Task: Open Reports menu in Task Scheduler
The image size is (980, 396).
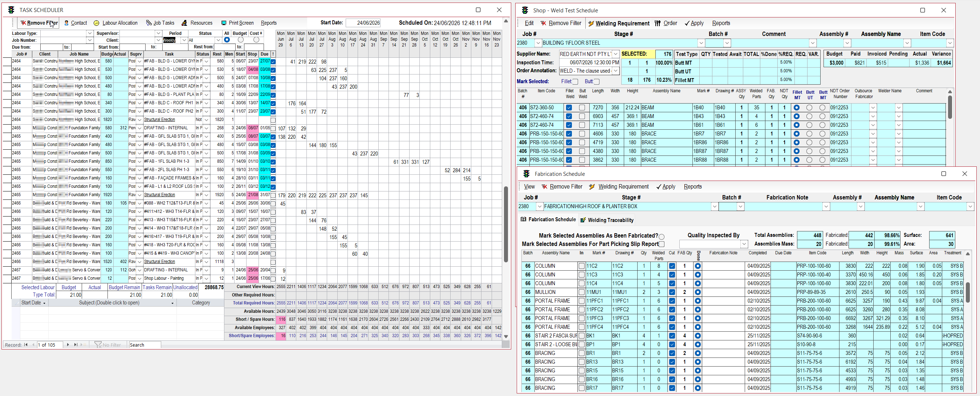Action: [269, 23]
